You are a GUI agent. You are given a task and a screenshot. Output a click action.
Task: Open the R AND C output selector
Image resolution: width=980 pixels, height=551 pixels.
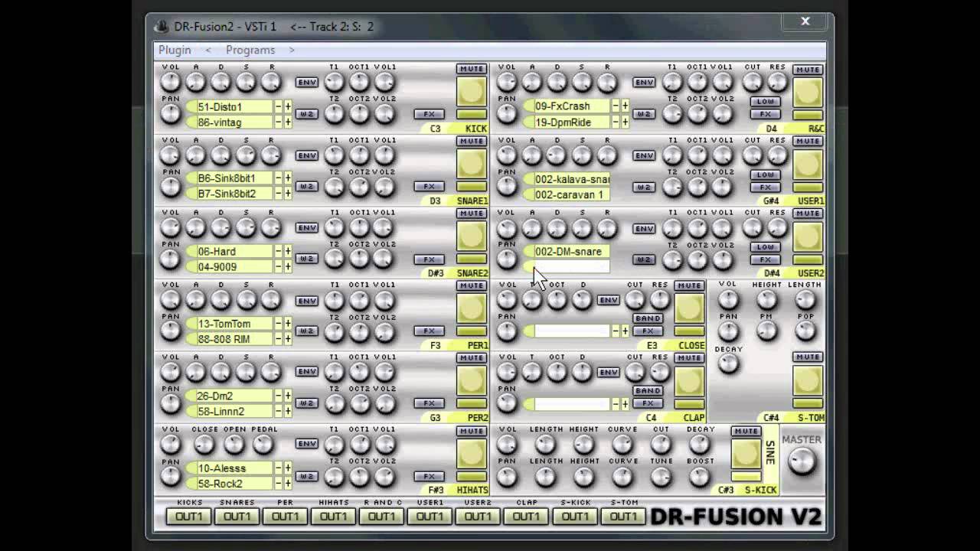tap(381, 517)
